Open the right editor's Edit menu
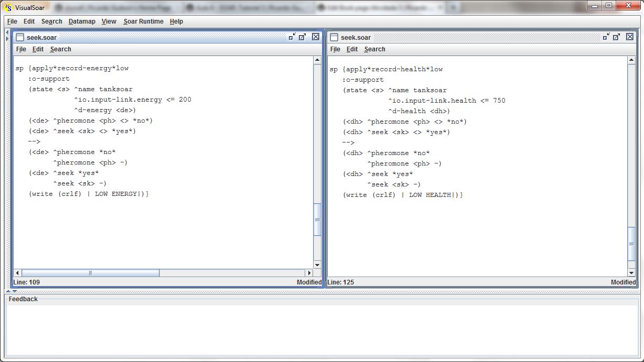The image size is (644, 362). point(352,49)
